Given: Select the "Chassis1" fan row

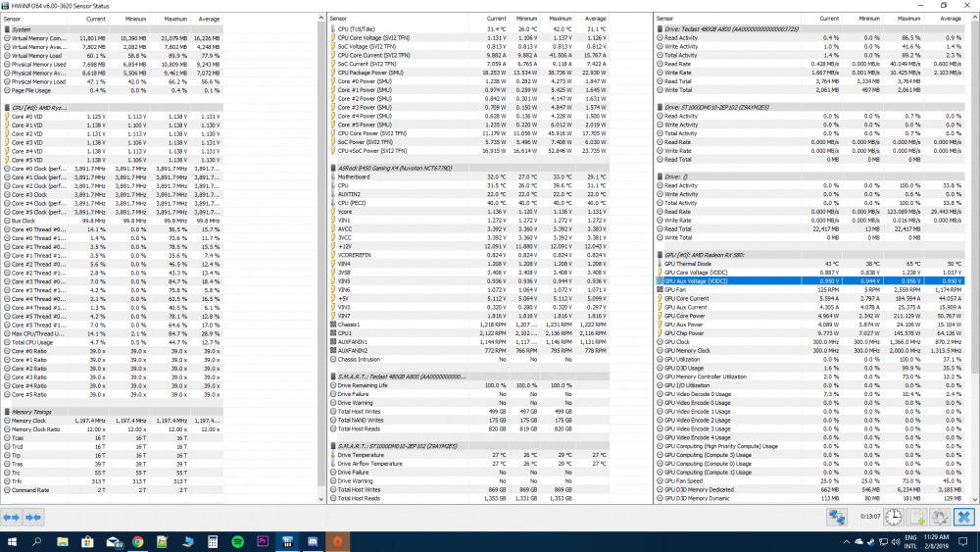Looking at the screenshot, I should (x=468, y=325).
